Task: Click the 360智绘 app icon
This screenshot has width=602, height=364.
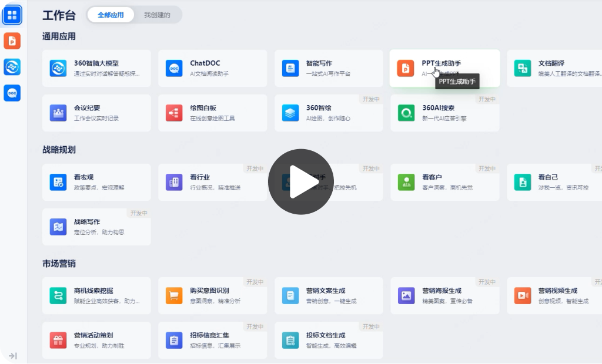Action: 290,113
